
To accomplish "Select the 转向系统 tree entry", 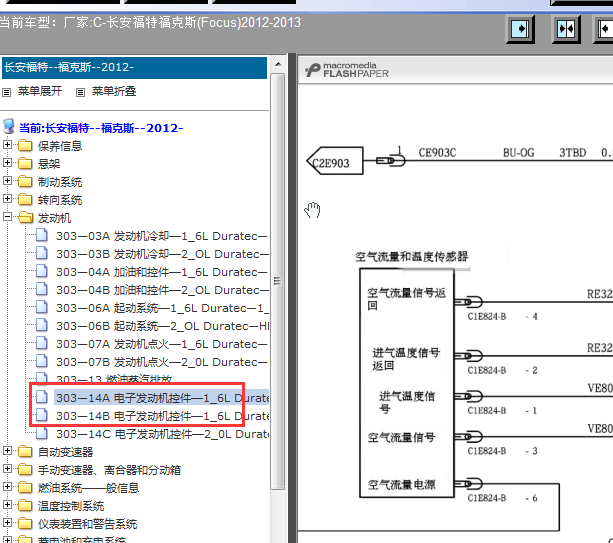I will 60,200.
